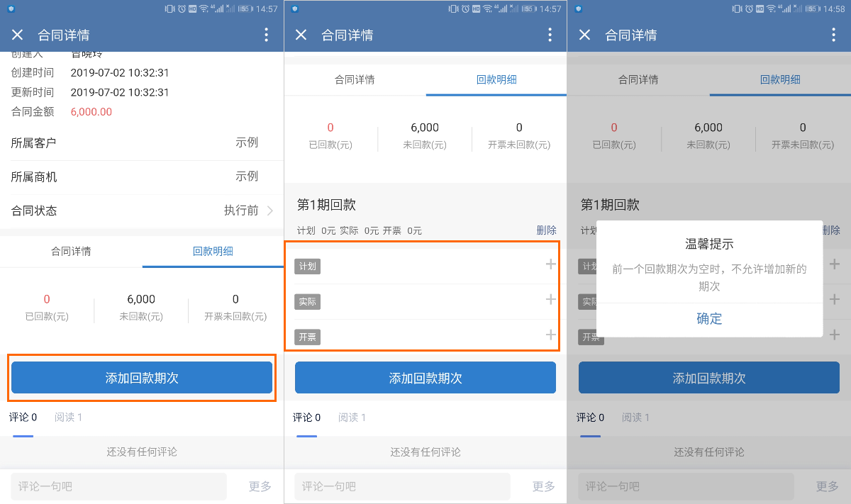This screenshot has width=851, height=504.
Task: Open three-dot menu in right screen
Action: pyautogui.click(x=833, y=35)
